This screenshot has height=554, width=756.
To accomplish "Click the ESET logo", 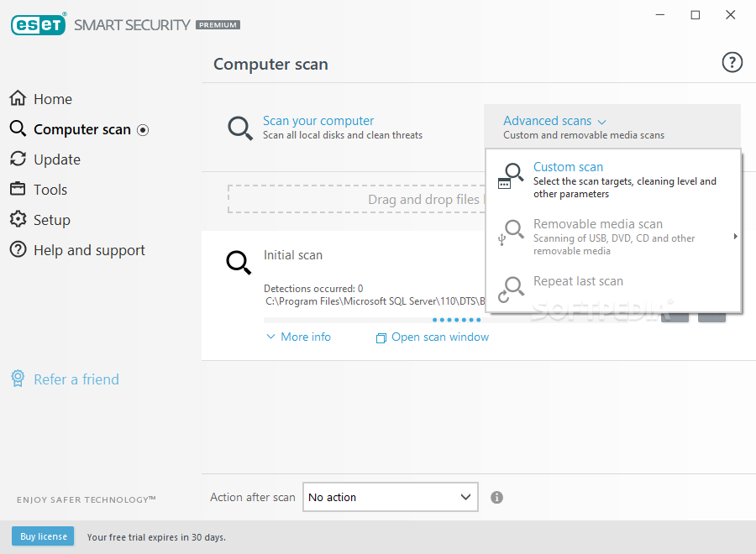I will point(38,24).
